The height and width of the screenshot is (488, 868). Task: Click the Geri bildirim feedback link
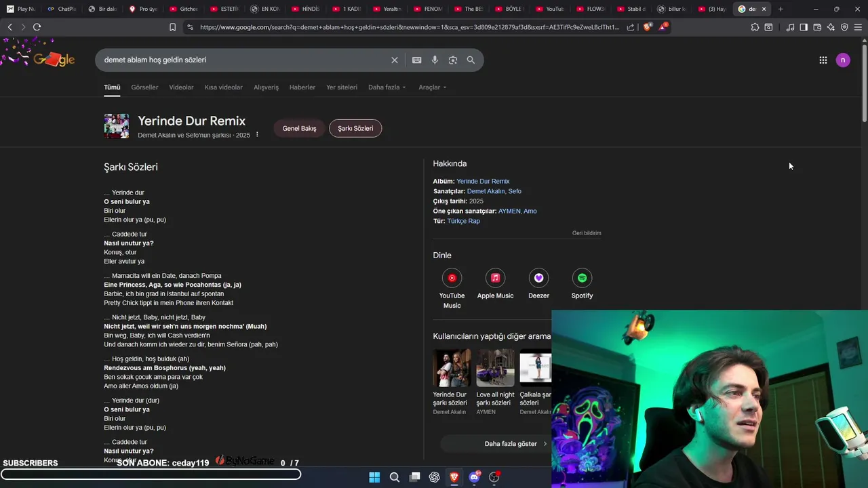click(x=587, y=233)
